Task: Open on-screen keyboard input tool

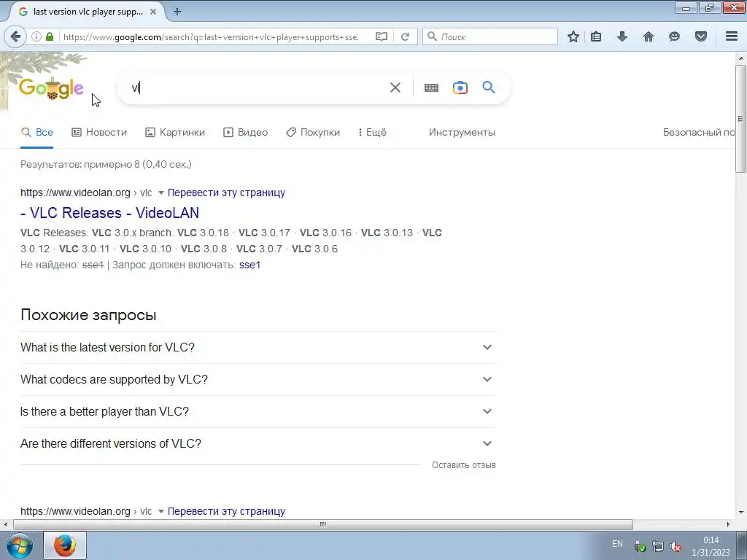Action: [x=431, y=87]
